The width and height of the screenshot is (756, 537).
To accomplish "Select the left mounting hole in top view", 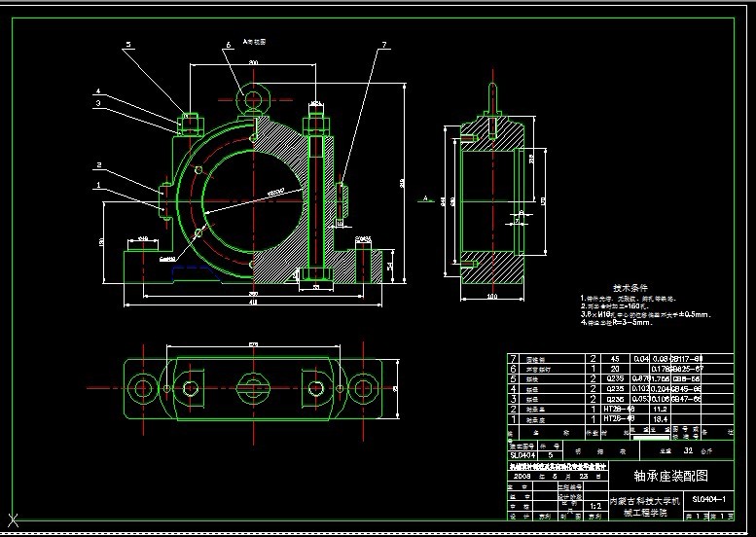I will point(143,387).
